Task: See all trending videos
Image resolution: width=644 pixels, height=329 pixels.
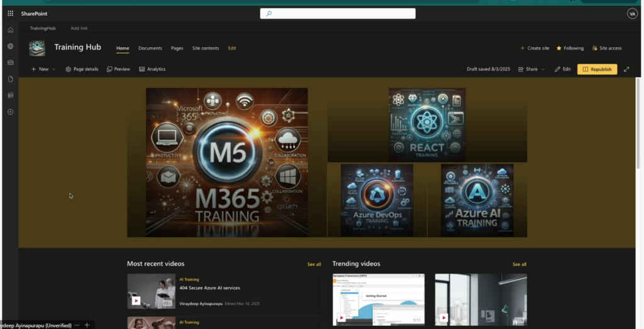Action: (519, 264)
